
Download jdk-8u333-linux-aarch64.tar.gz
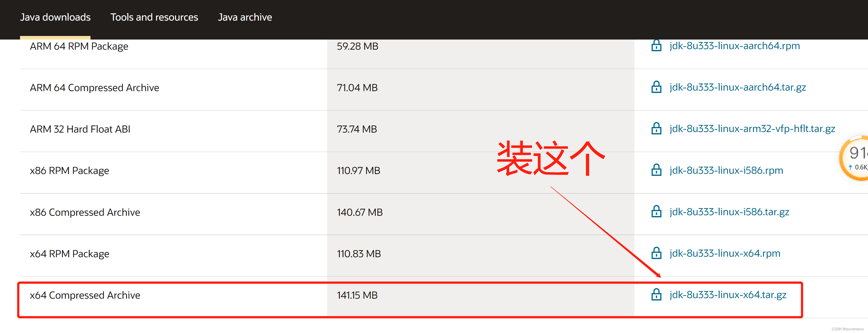click(738, 87)
